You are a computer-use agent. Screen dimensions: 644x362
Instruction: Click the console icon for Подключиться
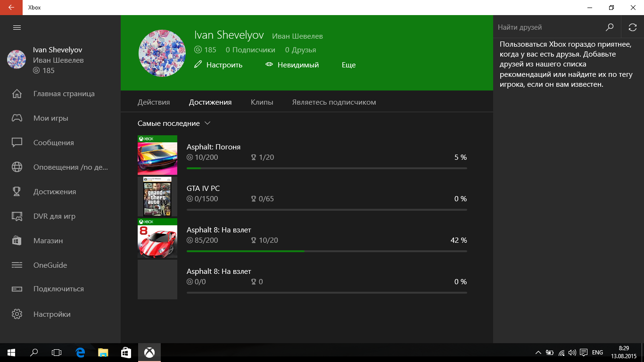pyautogui.click(x=17, y=289)
